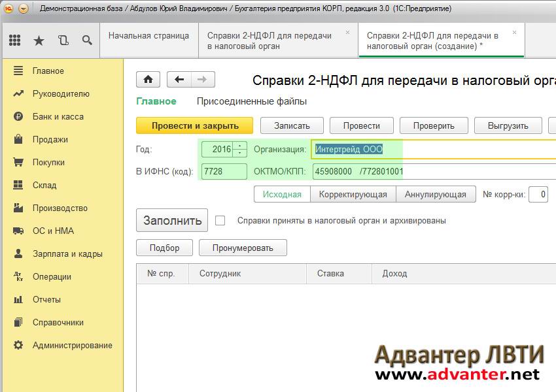Click the Провести button
Viewport: 556px width, 392px height.
coord(361,125)
